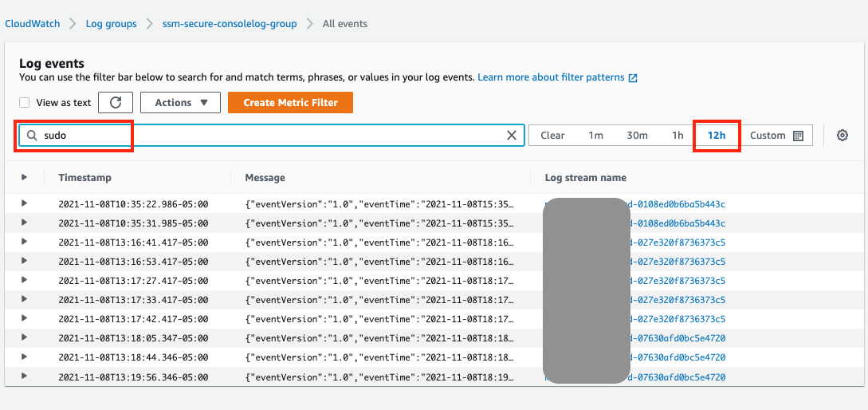Expand the 10:35:31.985 log event row
868x410 pixels.
coord(24,223)
